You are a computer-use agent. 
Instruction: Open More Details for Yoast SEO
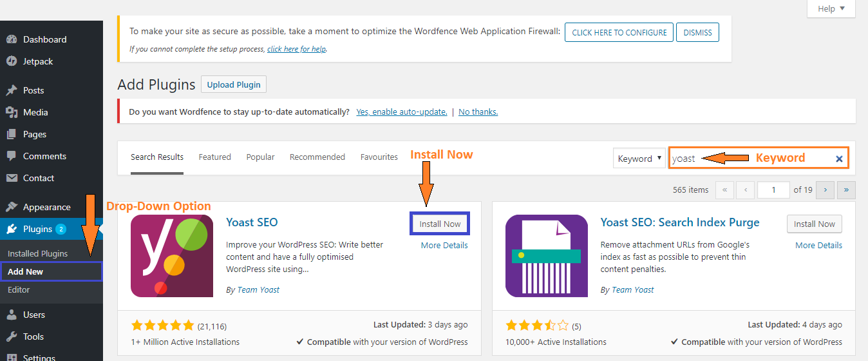pyautogui.click(x=444, y=245)
